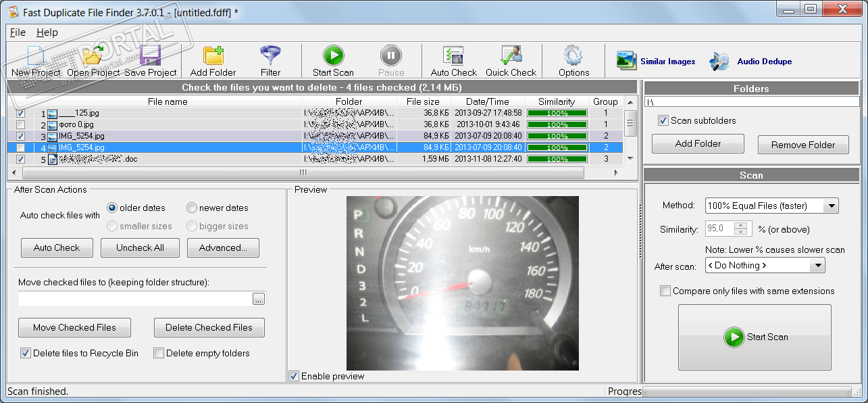The image size is (868, 403).
Task: Browse for move destination via ... button
Action: [x=259, y=299]
